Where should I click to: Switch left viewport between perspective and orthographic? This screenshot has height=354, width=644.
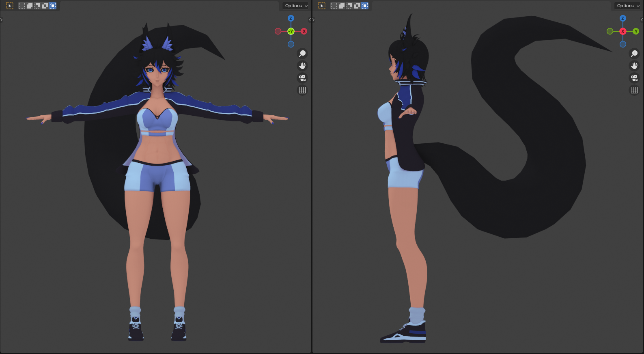(x=302, y=90)
